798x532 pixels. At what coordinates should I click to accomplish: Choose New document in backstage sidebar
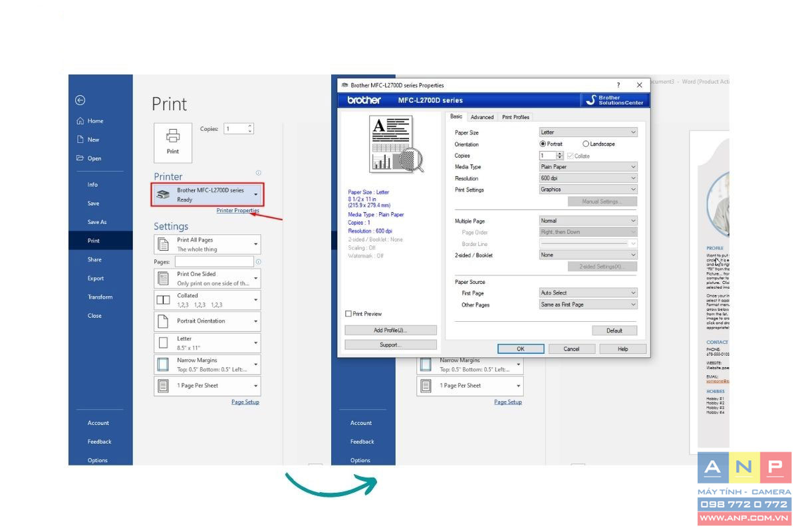[88, 140]
